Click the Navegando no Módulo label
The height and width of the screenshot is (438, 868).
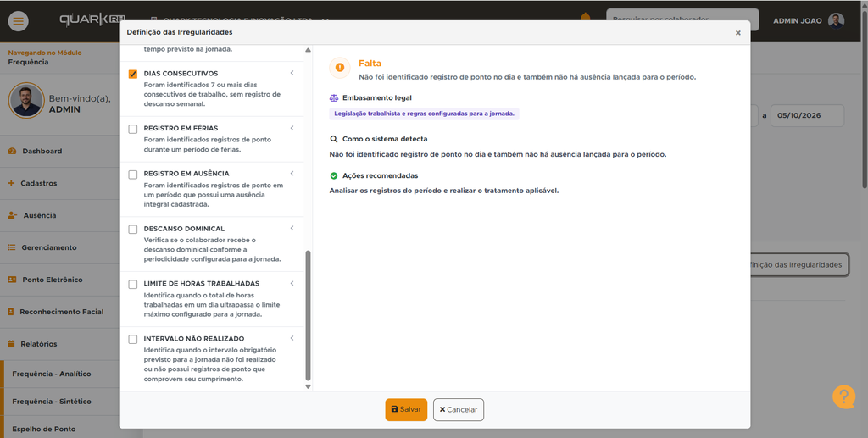click(45, 53)
